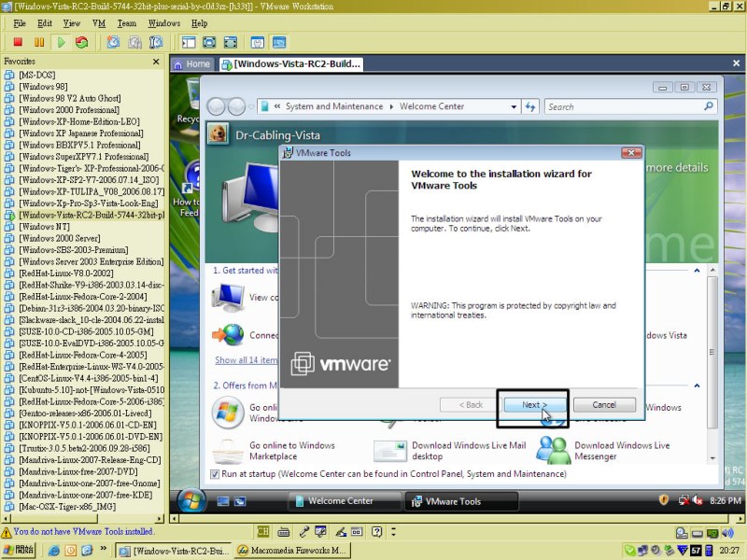
Task: Open the Help menu
Action: tap(199, 23)
